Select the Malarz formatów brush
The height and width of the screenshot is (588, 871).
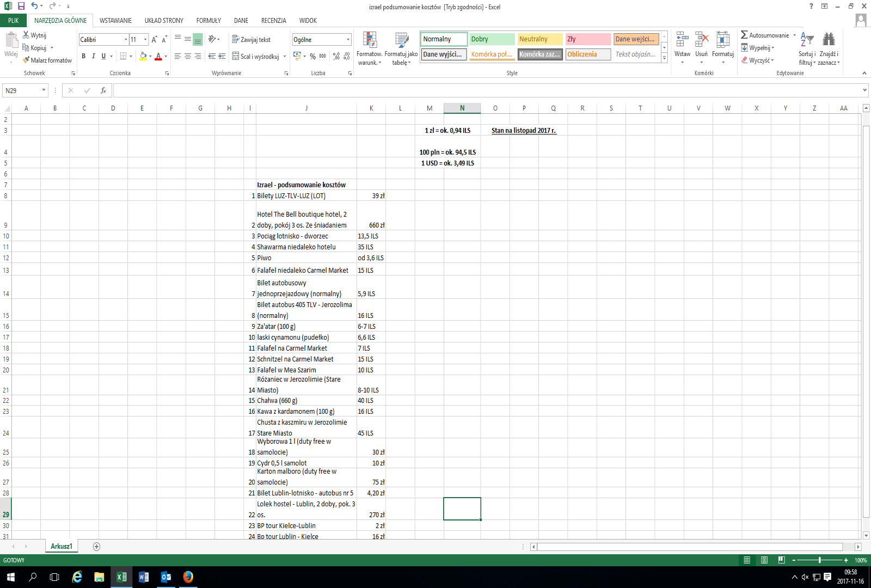click(x=26, y=60)
